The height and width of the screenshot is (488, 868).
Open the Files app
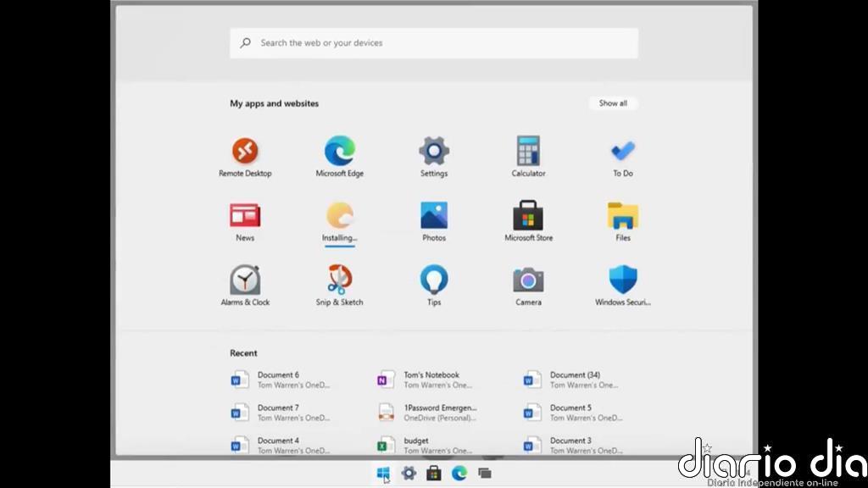pyautogui.click(x=622, y=217)
